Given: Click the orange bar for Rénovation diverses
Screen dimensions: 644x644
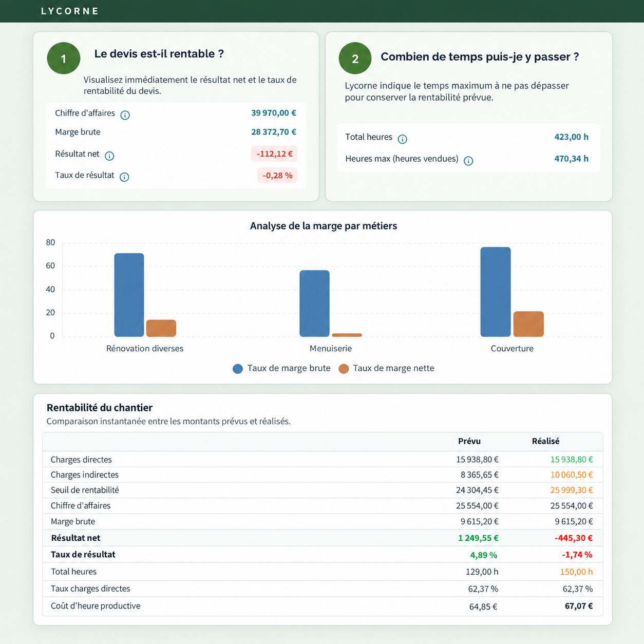Looking at the screenshot, I should [x=161, y=328].
